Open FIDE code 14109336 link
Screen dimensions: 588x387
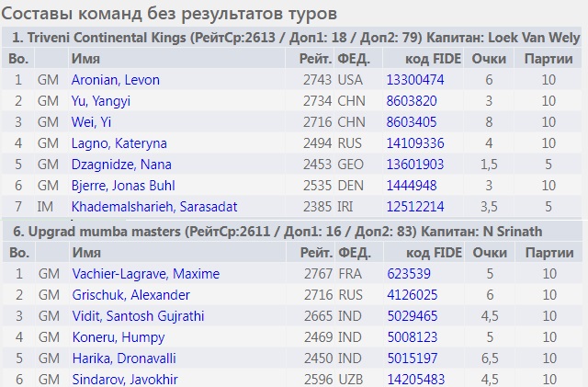coord(414,143)
